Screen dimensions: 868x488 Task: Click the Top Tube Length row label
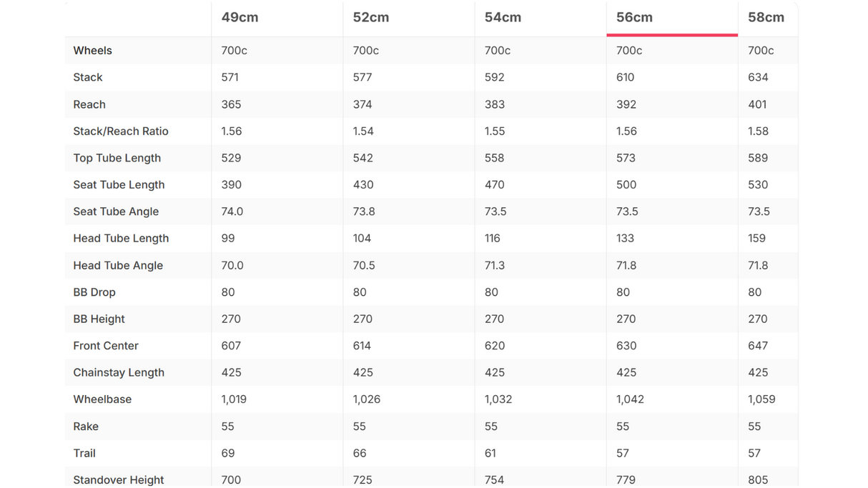point(117,158)
